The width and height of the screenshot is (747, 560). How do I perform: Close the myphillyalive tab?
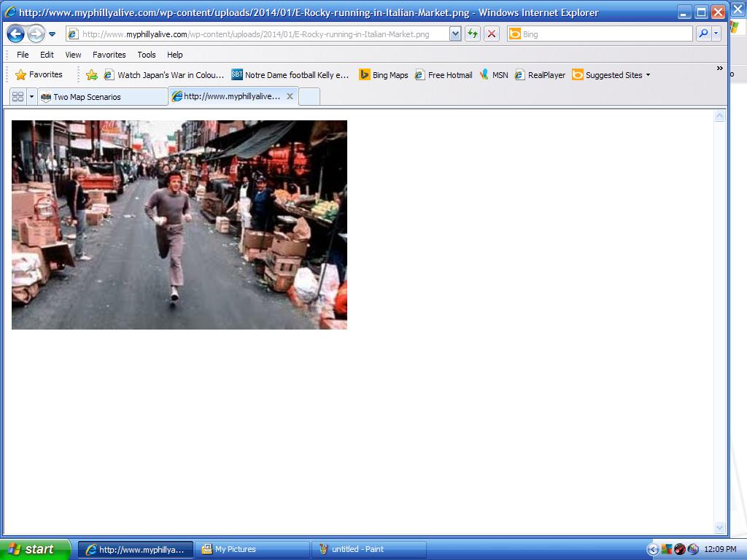[290, 96]
